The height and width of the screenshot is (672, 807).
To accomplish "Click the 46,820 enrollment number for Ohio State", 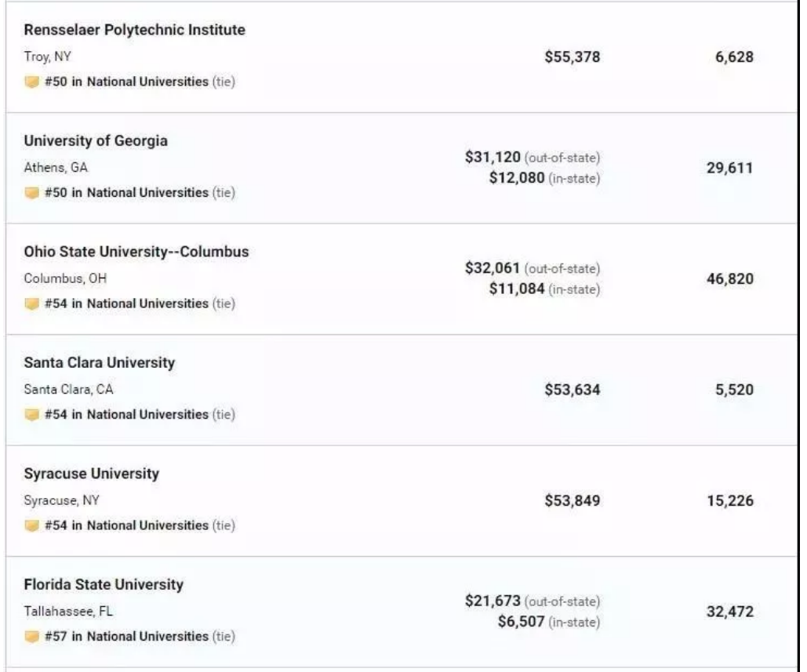I will (729, 278).
